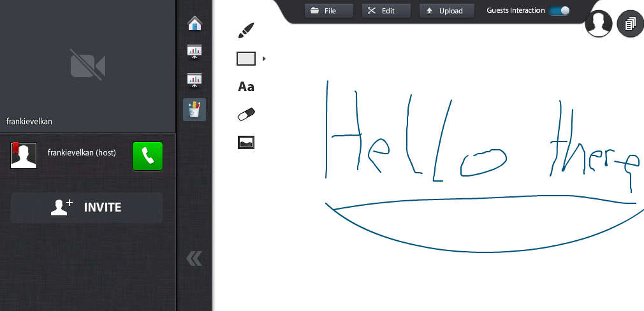Viewport: 644px width, 311px height.
Task: Open the pages stack icon
Action: click(x=630, y=24)
